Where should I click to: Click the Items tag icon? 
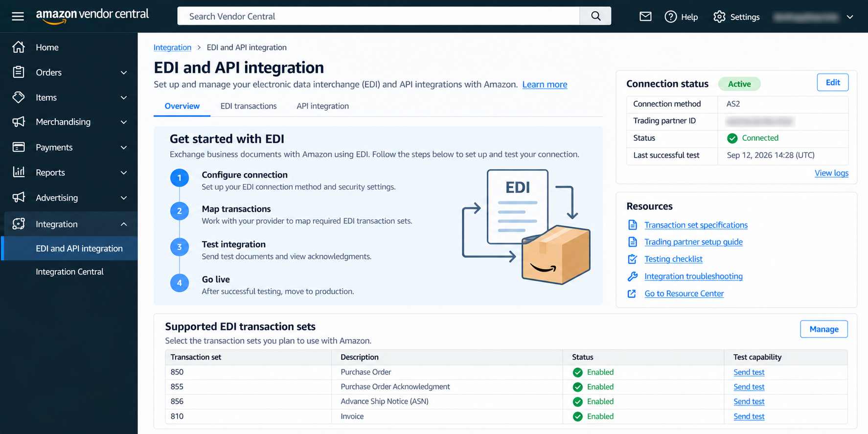19,97
